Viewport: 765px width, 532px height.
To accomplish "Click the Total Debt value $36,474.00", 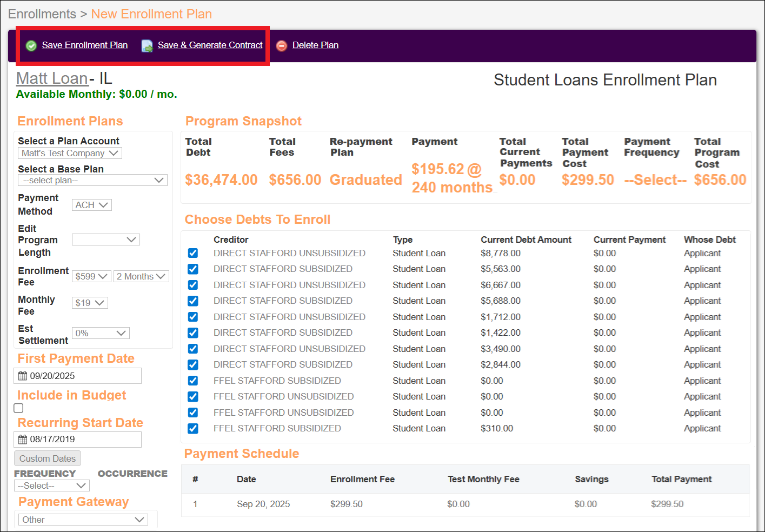I will (221, 179).
